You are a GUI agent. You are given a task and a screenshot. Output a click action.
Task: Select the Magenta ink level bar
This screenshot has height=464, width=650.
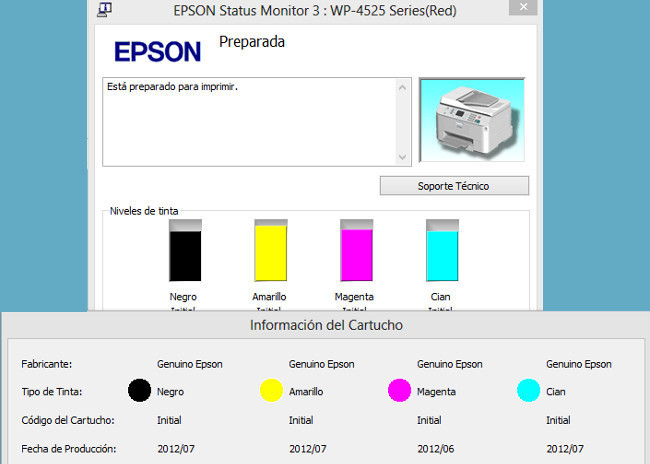(x=357, y=250)
